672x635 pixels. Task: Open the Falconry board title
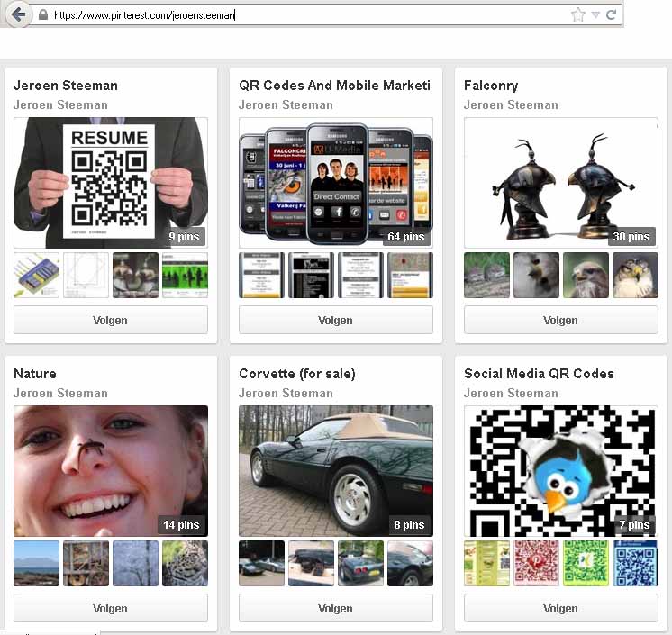coord(491,86)
